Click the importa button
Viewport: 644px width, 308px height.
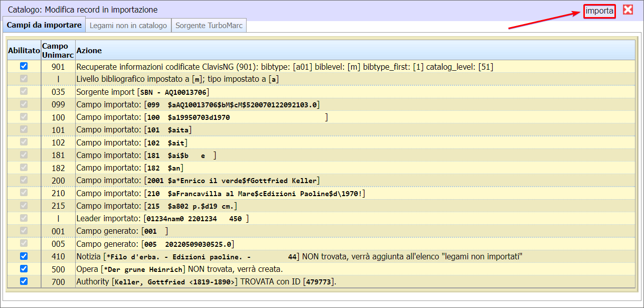click(599, 11)
